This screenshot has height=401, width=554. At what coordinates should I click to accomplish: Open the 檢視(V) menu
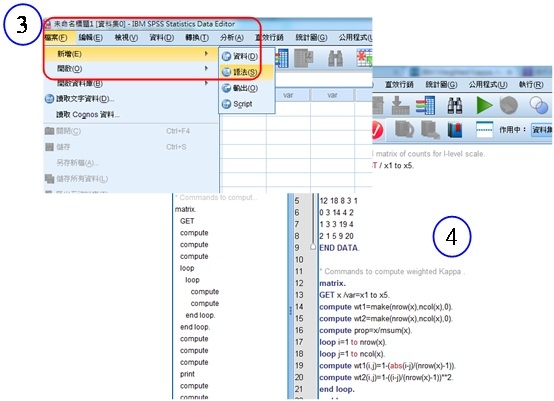(126, 37)
